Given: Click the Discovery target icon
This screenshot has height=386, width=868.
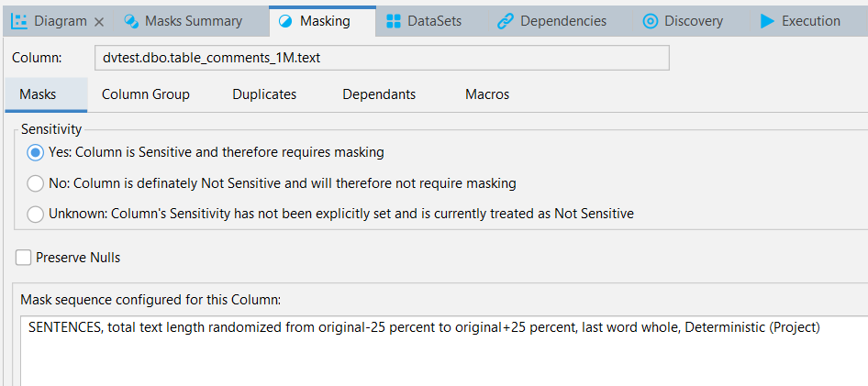Looking at the screenshot, I should (650, 22).
